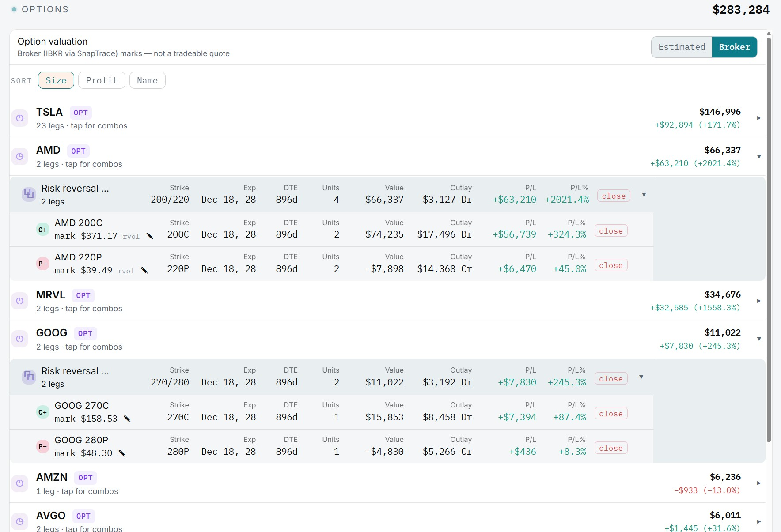Click the P- badge on AMD 220P

tap(43, 264)
